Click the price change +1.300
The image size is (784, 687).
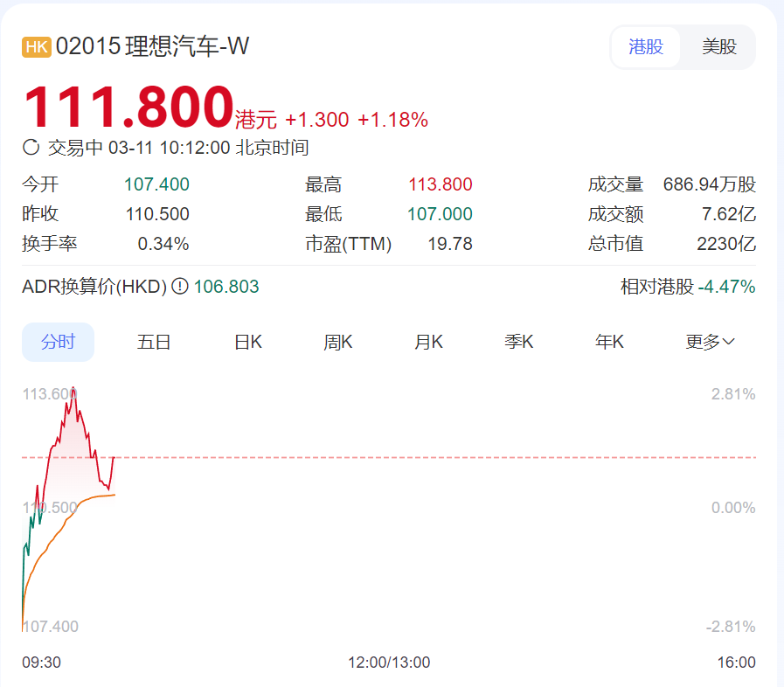coord(317,120)
